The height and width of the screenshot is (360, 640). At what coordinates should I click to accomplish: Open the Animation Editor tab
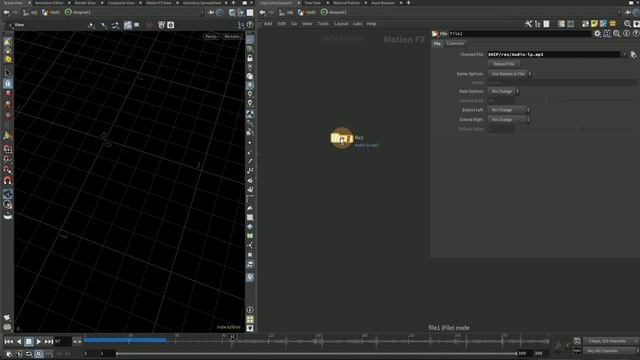(49, 2)
